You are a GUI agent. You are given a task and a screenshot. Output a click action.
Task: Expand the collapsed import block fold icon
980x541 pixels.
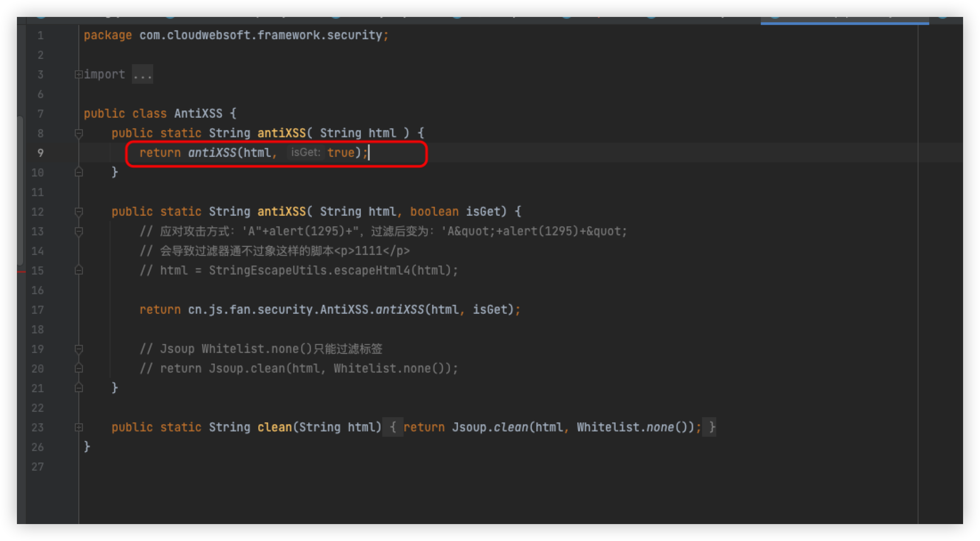(78, 74)
